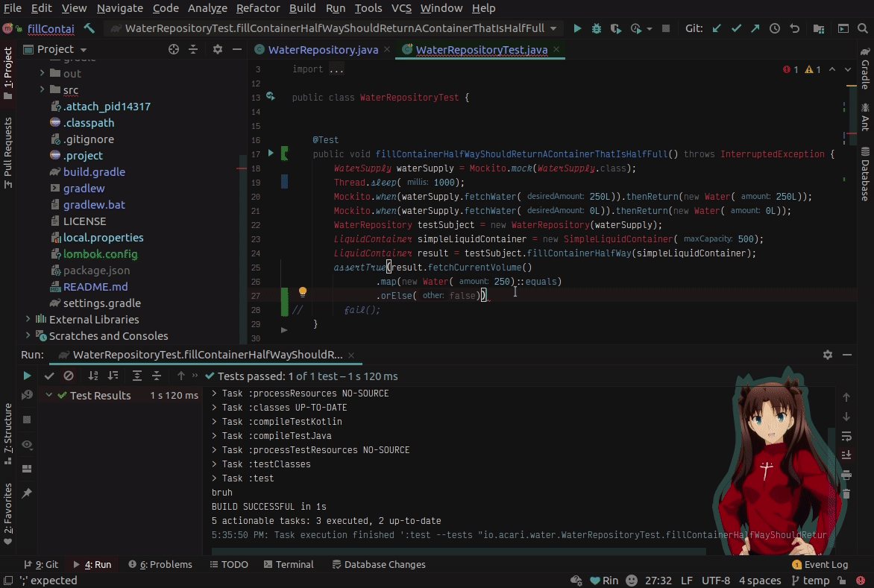The height and width of the screenshot is (588, 874).
Task: Run with coverage from the toolbar
Action: click(x=615, y=28)
